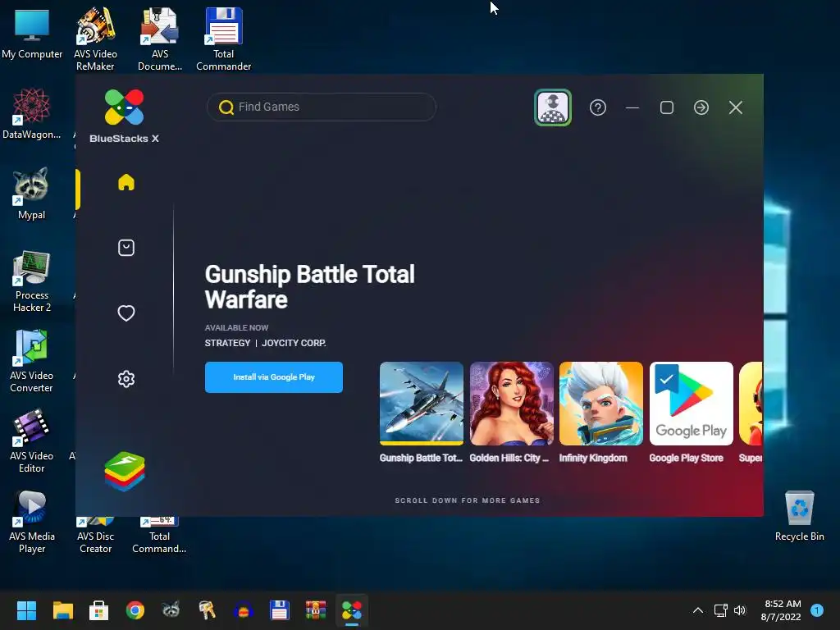This screenshot has height=630, width=840.
Task: Maximize the BlueStacks X window
Action: [667, 107]
